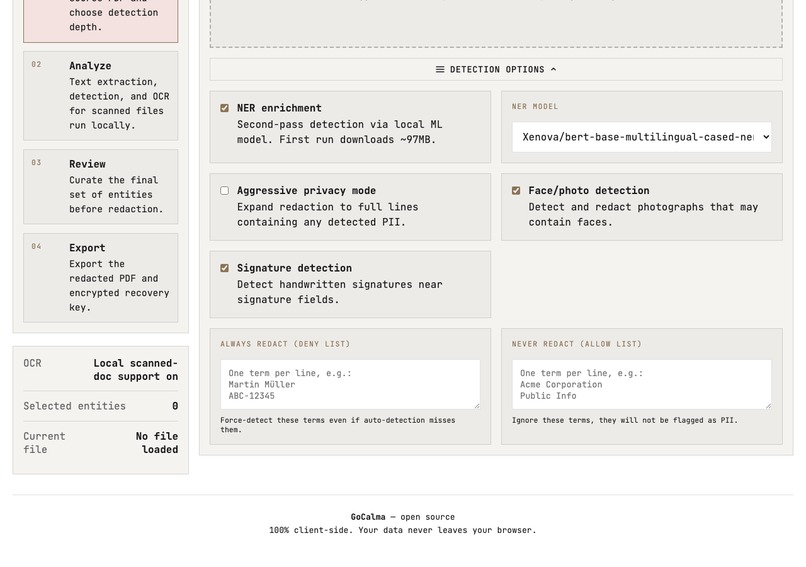806x567 pixels.
Task: Click the 'Face/photo detection' label
Action: point(589,191)
